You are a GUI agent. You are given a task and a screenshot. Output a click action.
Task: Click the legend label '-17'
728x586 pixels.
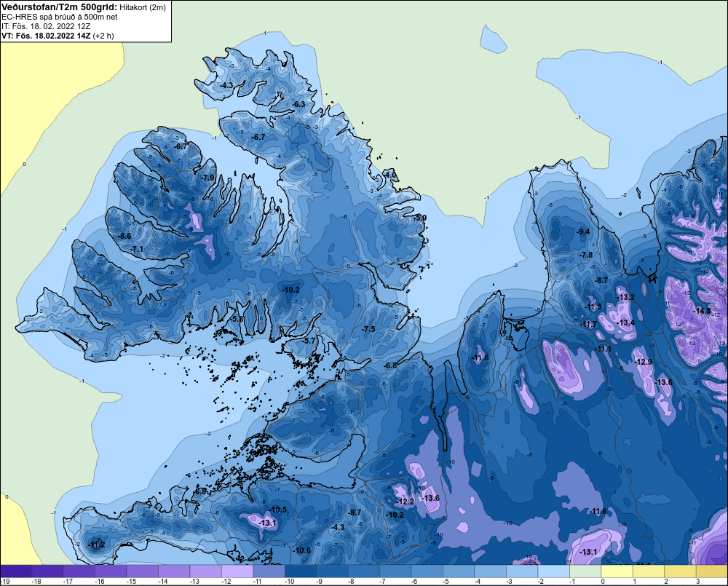click(67, 582)
